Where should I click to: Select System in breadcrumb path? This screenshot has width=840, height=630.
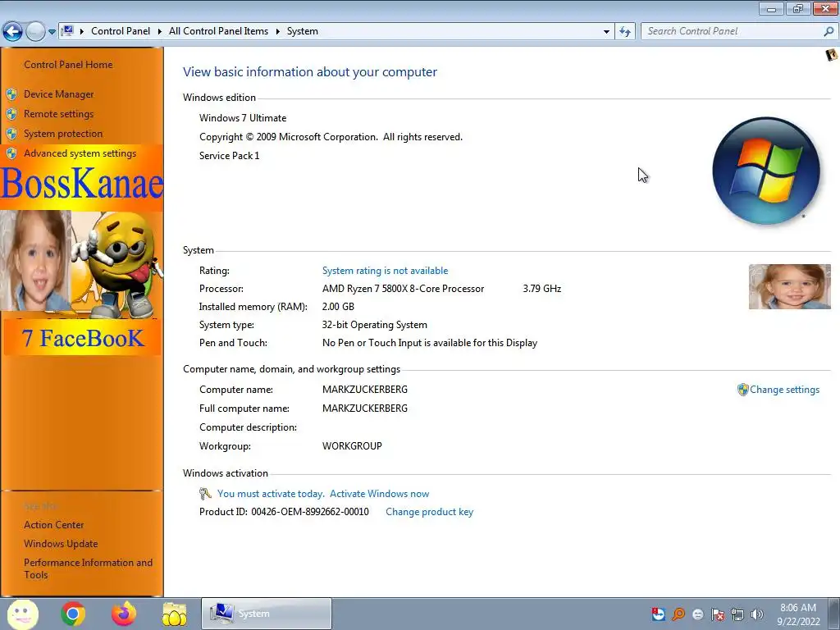302,31
